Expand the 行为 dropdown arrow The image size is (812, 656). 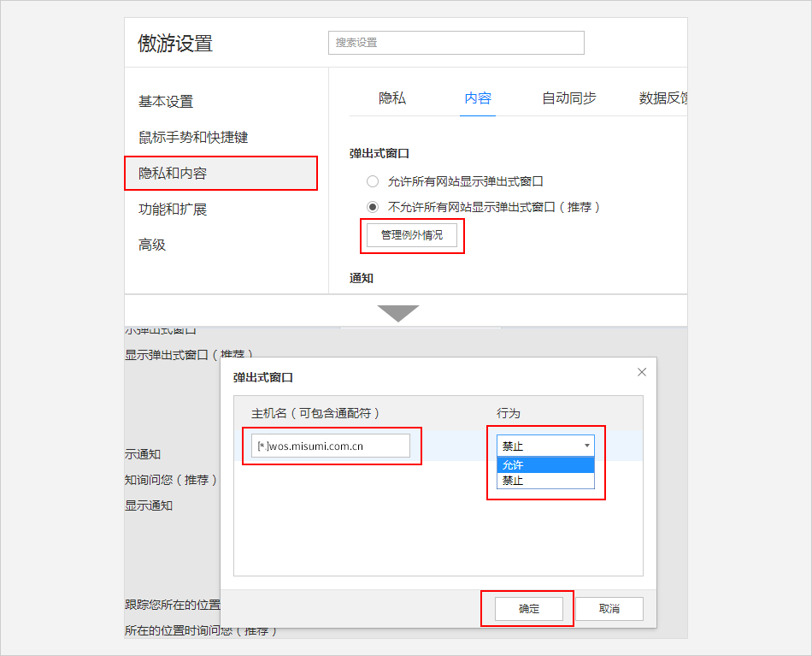pos(586,446)
